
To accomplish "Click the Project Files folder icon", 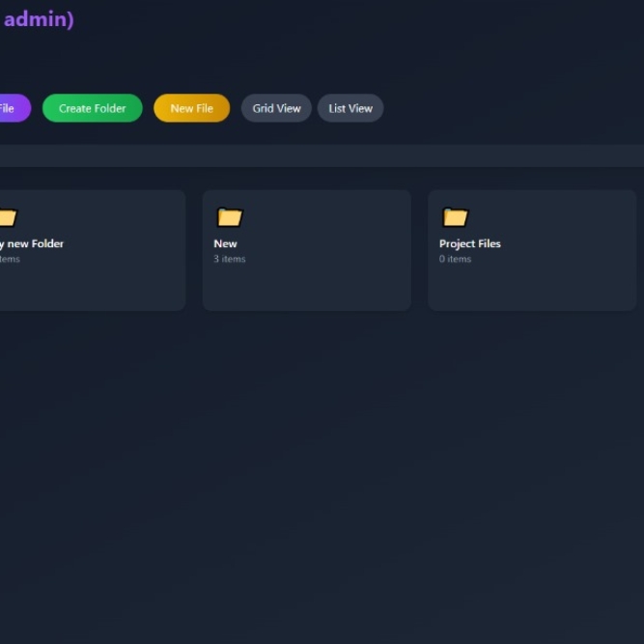I will pos(455,217).
